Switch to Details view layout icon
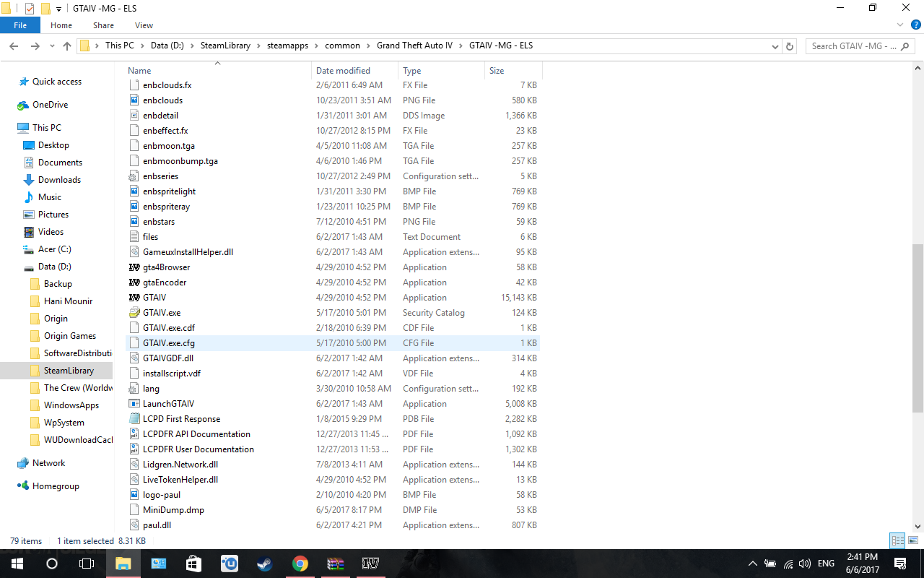Viewport: 924px width, 578px height. (898, 540)
